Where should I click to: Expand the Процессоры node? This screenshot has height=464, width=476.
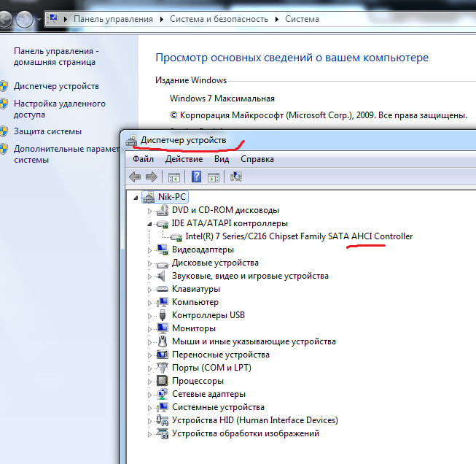click(x=149, y=382)
